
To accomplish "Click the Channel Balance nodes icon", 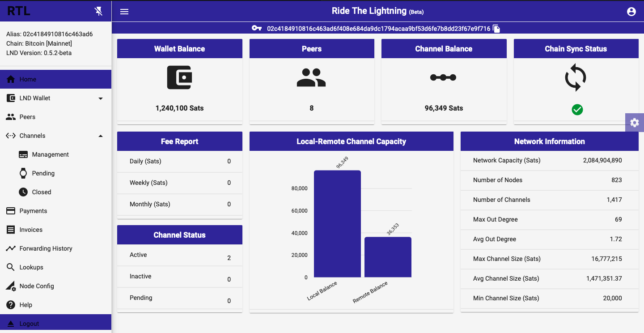I will (443, 77).
